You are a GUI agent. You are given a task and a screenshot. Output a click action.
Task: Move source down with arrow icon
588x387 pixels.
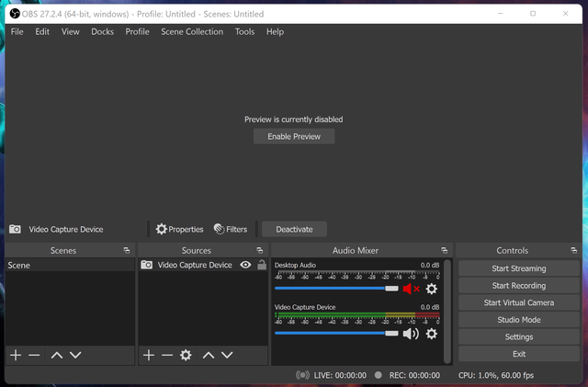[227, 355]
